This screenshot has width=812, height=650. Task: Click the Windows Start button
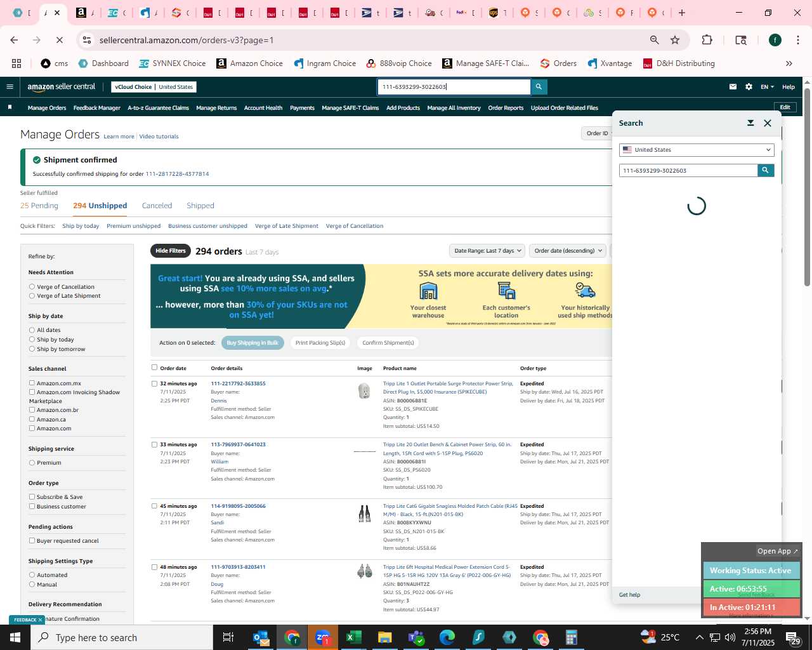click(x=15, y=637)
